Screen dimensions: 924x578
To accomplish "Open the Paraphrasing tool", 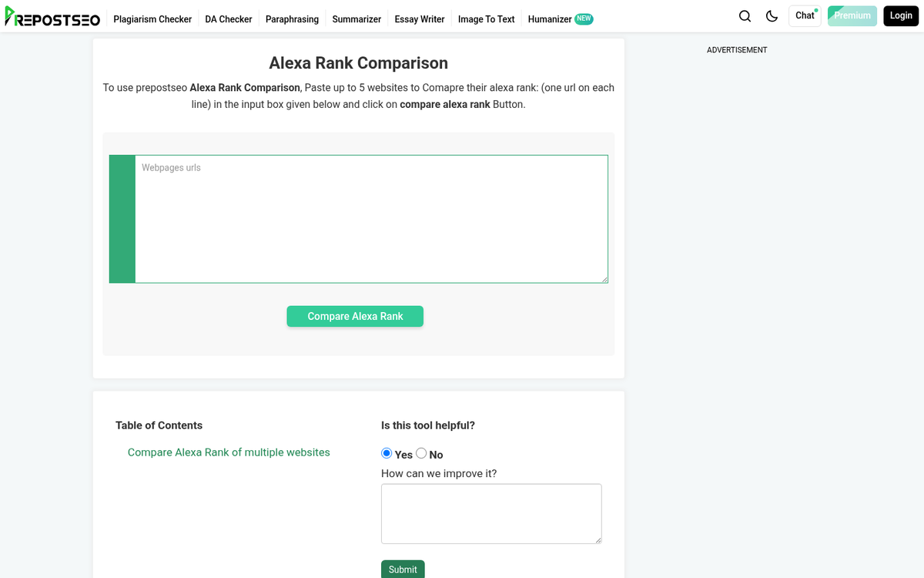I will pos(292,19).
